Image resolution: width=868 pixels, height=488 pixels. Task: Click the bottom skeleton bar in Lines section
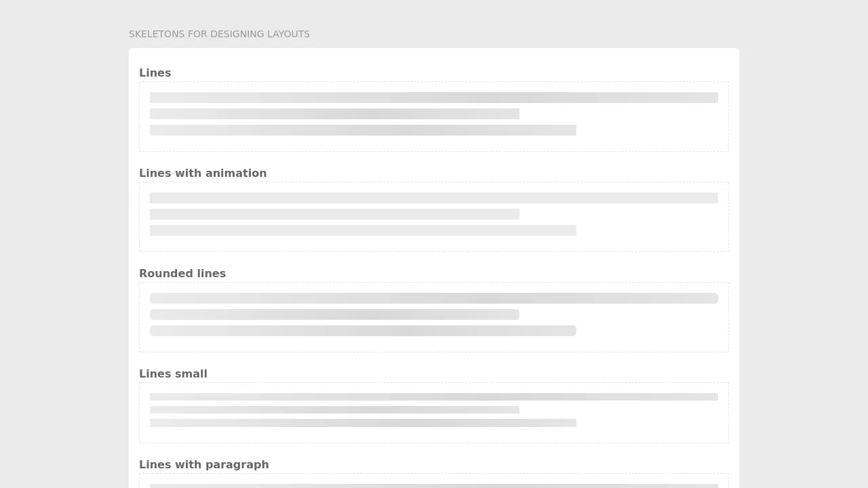363,130
